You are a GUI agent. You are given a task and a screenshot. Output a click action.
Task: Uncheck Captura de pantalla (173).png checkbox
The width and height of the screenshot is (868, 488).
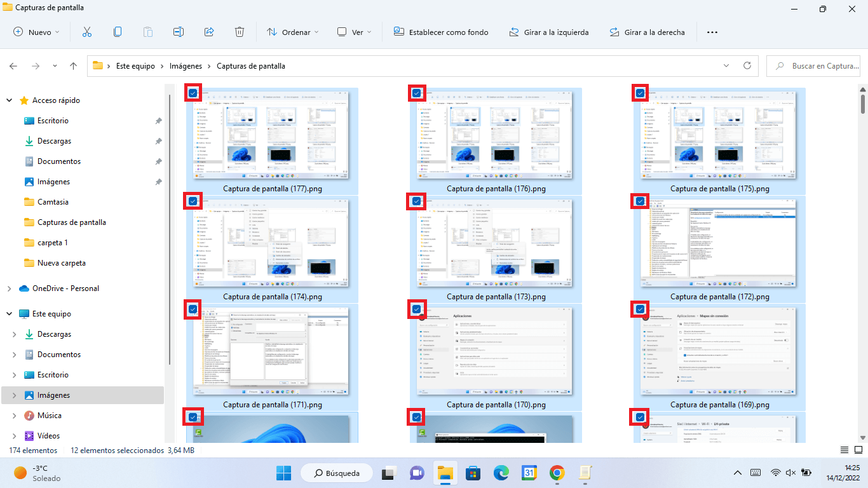(416, 201)
